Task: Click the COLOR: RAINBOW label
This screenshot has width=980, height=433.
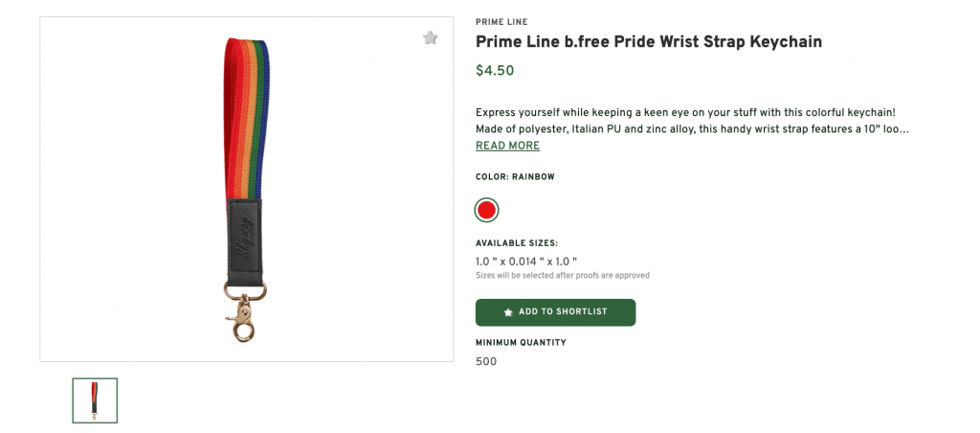Action: [515, 177]
